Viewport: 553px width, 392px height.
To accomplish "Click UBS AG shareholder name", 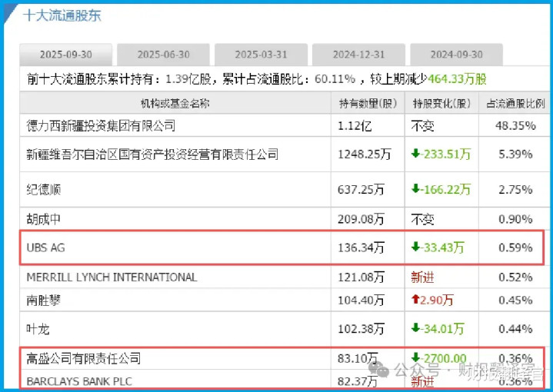I will [46, 247].
